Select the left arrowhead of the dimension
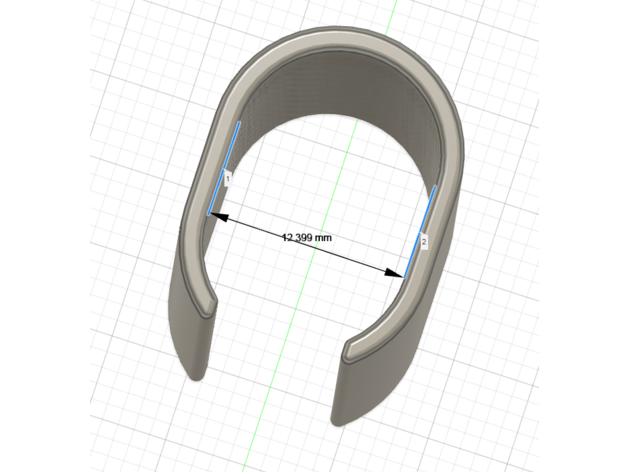Image resolution: width=628 pixels, height=472 pixels. click(x=214, y=215)
